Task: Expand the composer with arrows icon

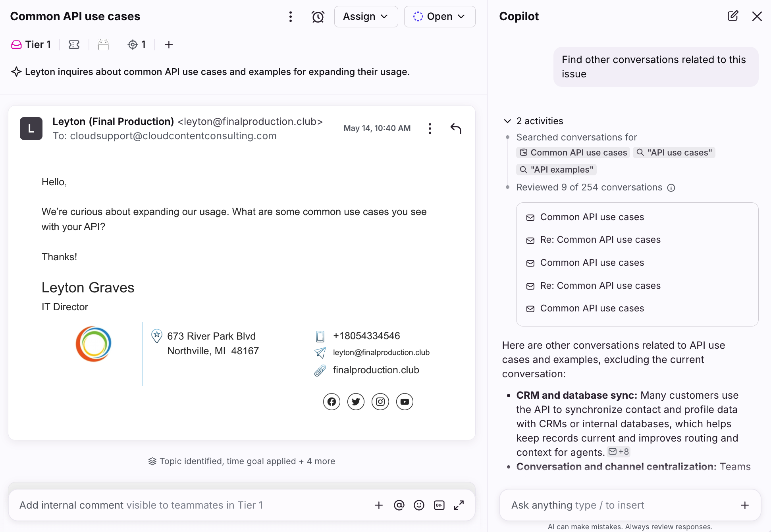Action: (x=459, y=505)
